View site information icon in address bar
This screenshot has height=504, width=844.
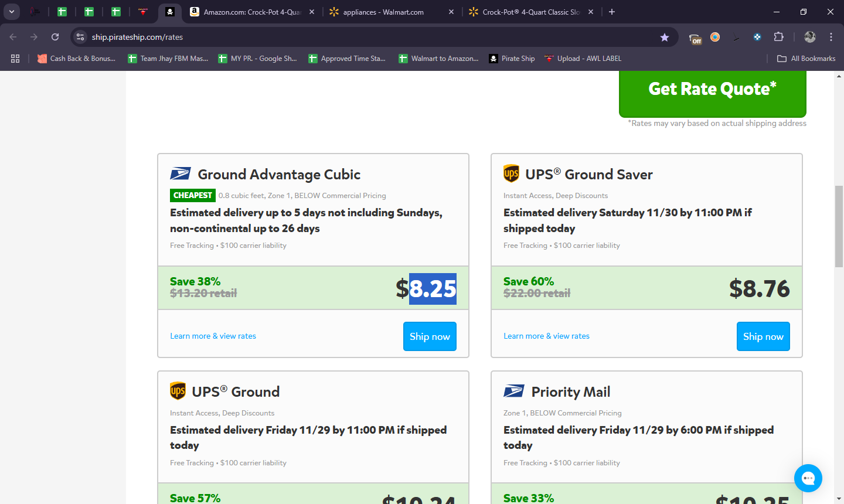[x=81, y=37]
